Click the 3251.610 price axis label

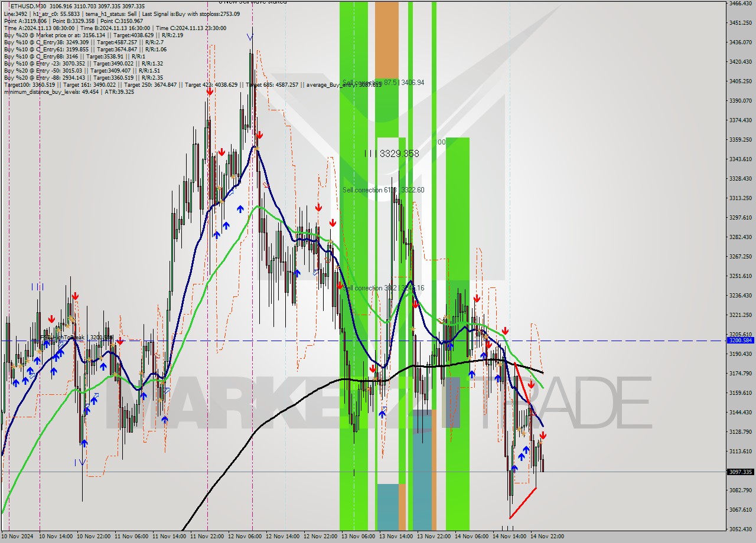741,276
